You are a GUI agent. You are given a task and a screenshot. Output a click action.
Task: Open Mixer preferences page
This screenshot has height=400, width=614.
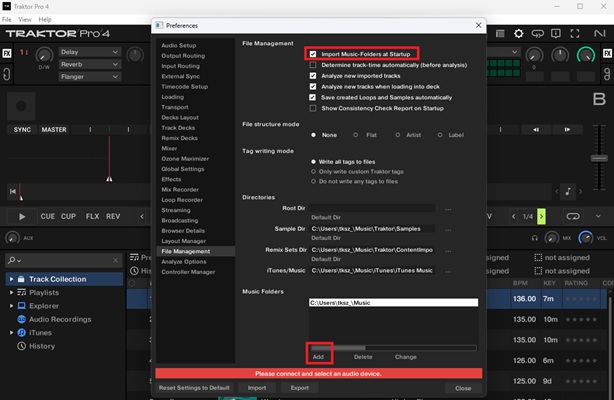pos(169,148)
